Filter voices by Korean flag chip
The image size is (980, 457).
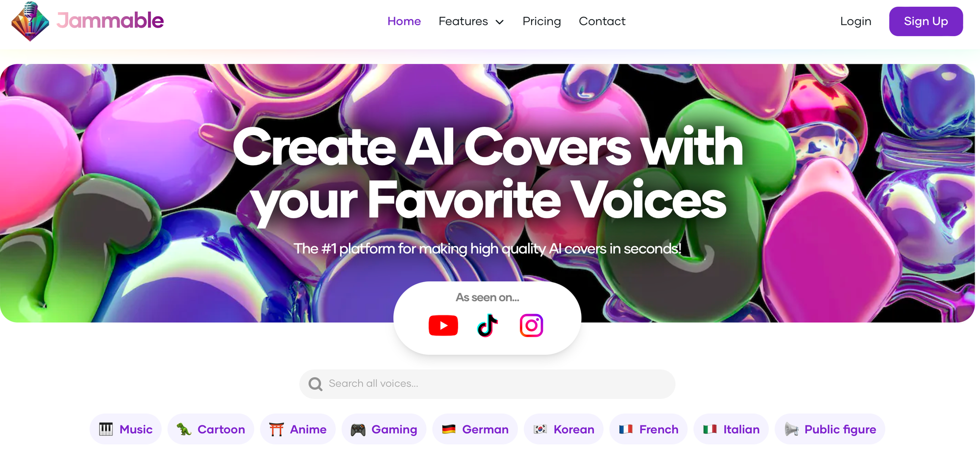point(563,429)
